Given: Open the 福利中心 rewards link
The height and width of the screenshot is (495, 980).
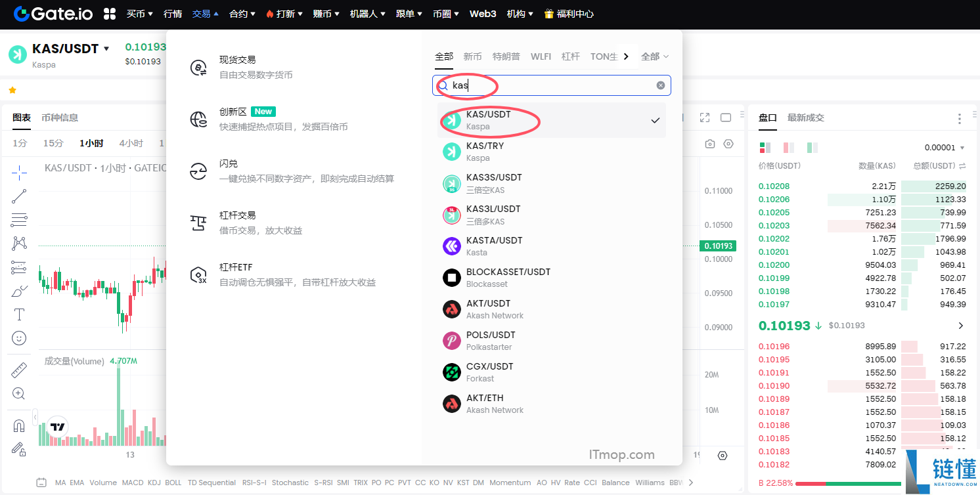Looking at the screenshot, I should point(569,14).
